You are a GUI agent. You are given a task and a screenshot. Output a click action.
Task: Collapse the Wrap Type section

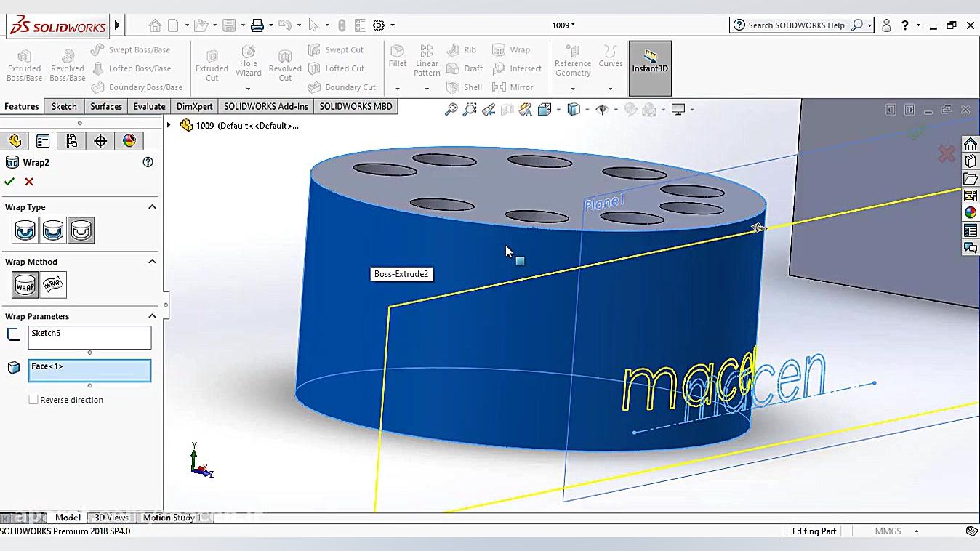click(152, 207)
